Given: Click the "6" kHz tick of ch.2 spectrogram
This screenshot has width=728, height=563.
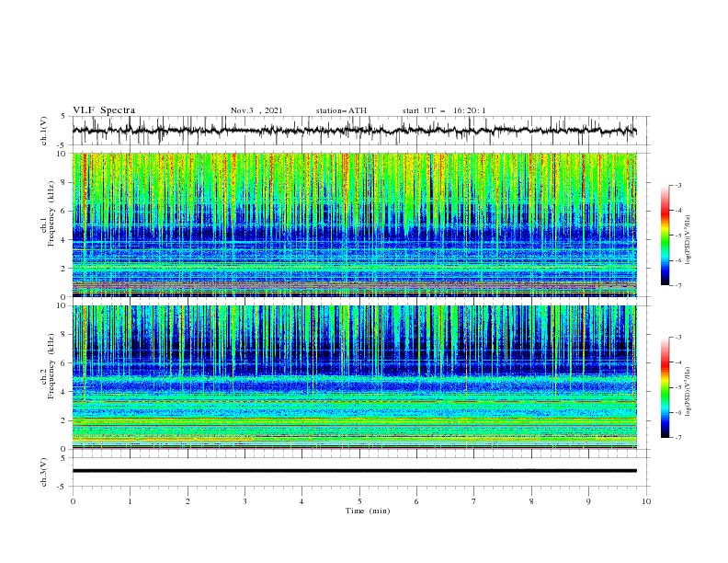Looking at the screenshot, I should 64,362.
